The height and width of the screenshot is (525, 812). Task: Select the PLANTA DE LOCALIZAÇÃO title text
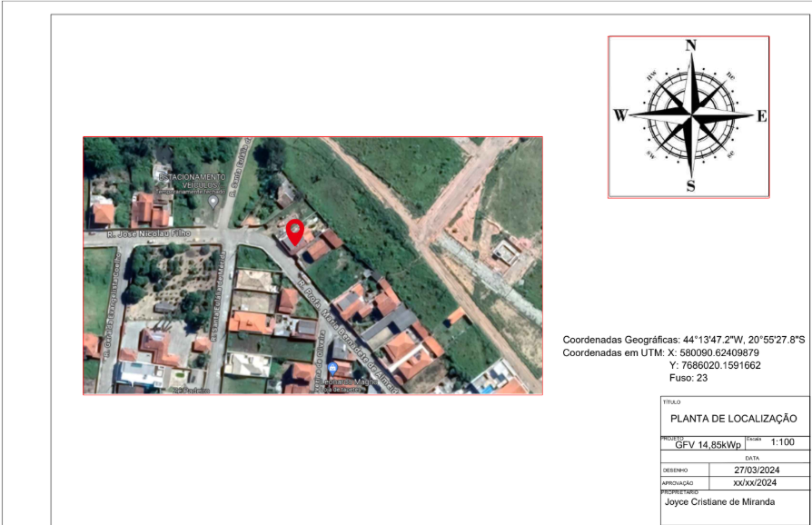click(x=732, y=419)
